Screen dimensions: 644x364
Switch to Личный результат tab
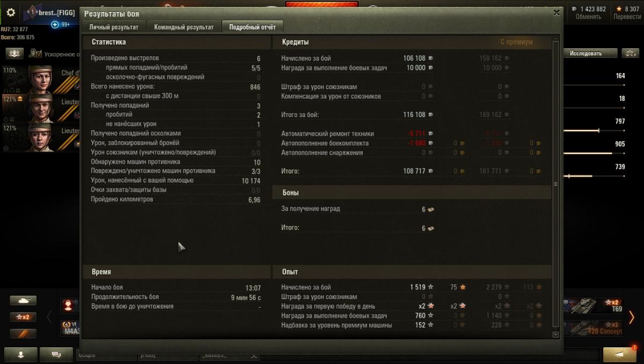114,27
